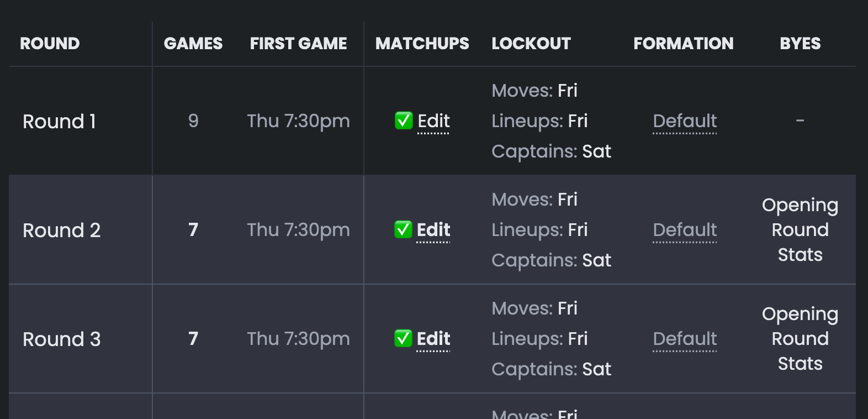Click the Captains: Sat lockout value for Round 1

coord(551,151)
